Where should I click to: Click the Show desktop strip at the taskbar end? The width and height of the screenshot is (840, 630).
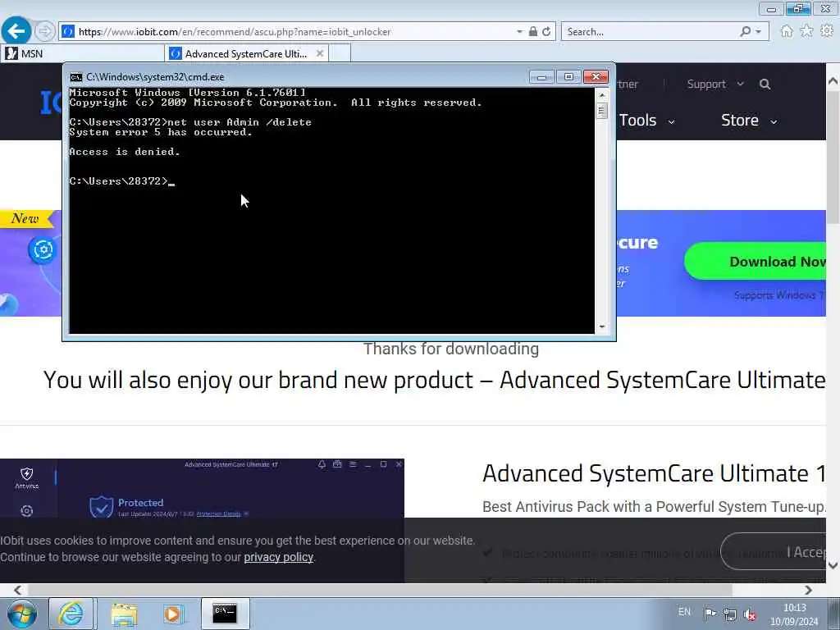[x=834, y=614]
